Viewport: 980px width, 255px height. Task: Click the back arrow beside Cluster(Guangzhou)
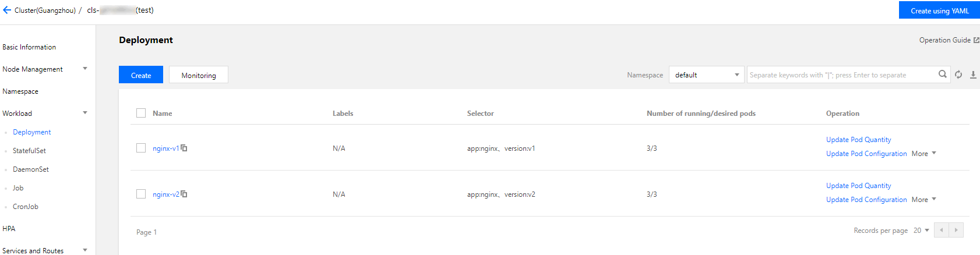tap(7, 10)
